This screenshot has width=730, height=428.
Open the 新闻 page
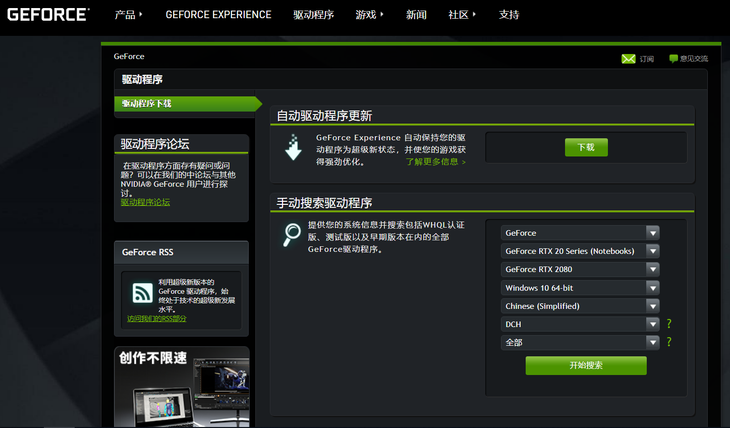(416, 15)
